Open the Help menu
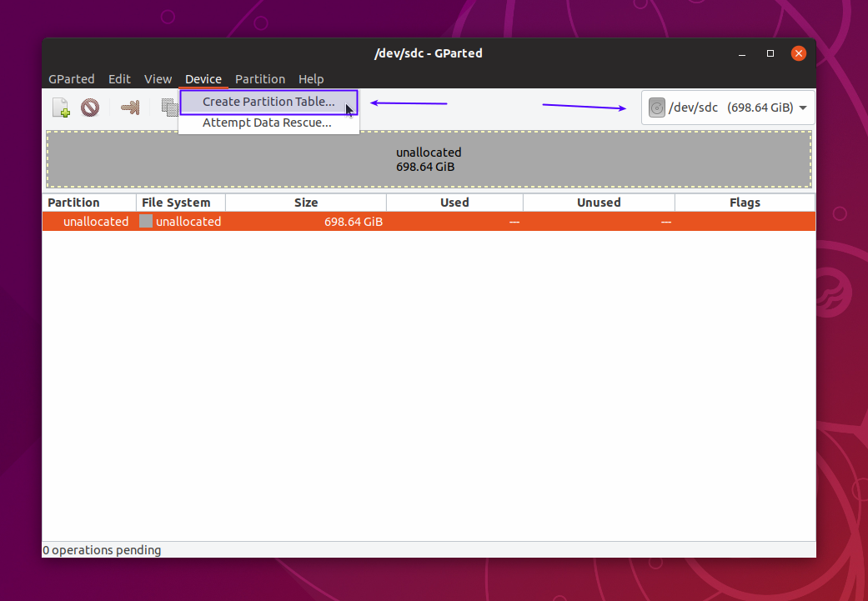 click(x=311, y=79)
